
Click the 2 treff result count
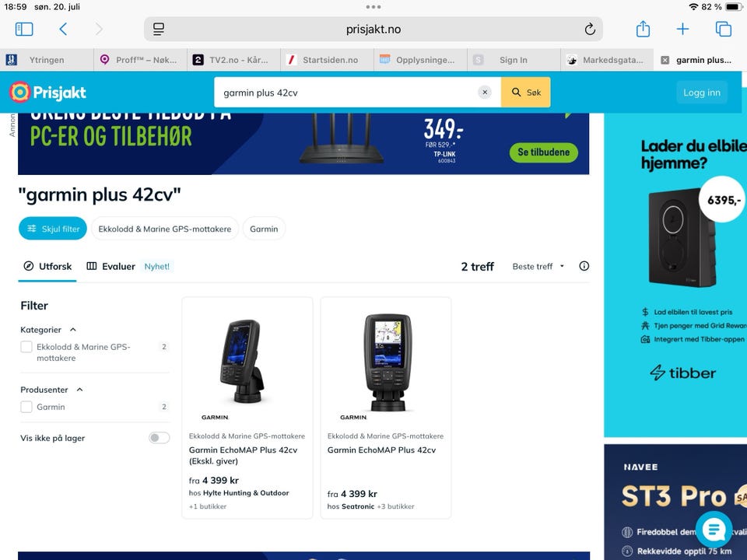tap(477, 267)
